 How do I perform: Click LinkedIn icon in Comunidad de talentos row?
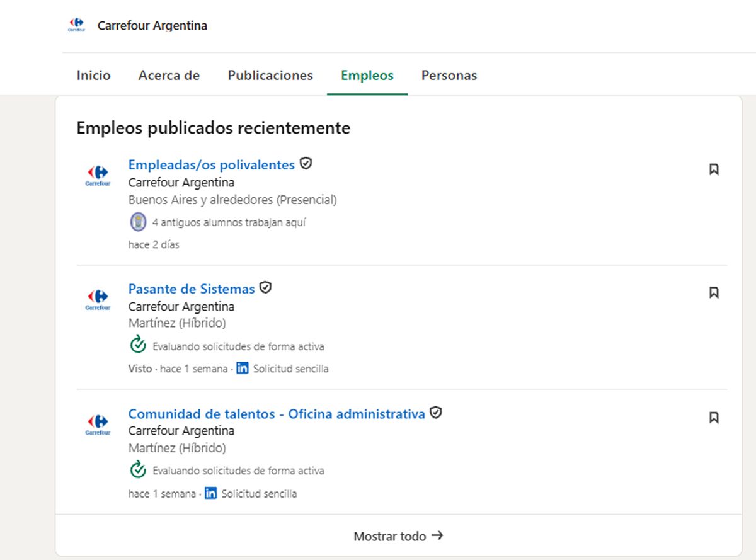click(x=211, y=493)
